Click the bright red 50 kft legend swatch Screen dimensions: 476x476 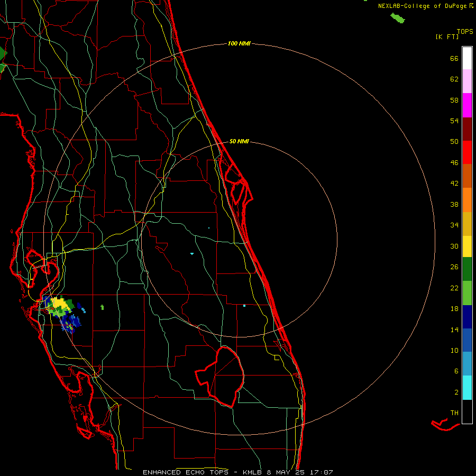[x=467, y=152]
